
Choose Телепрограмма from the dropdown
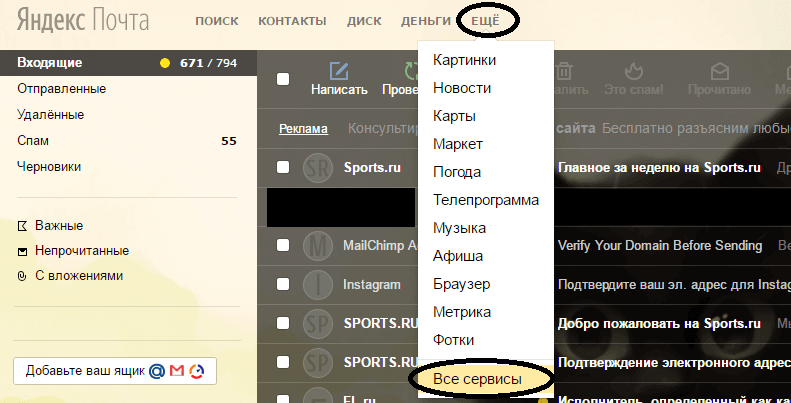click(486, 200)
